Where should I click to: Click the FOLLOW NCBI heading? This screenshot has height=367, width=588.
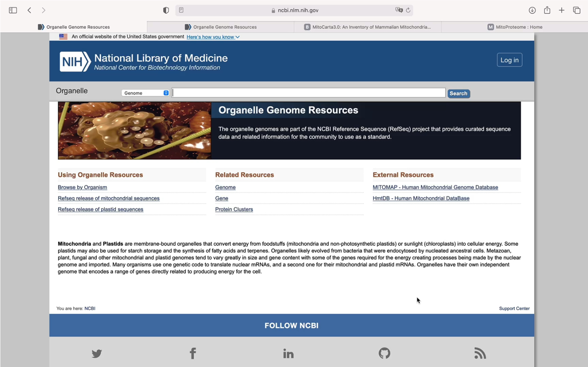click(x=292, y=326)
